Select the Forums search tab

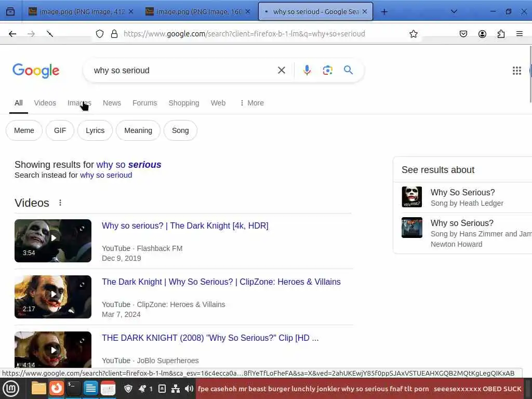(144, 103)
